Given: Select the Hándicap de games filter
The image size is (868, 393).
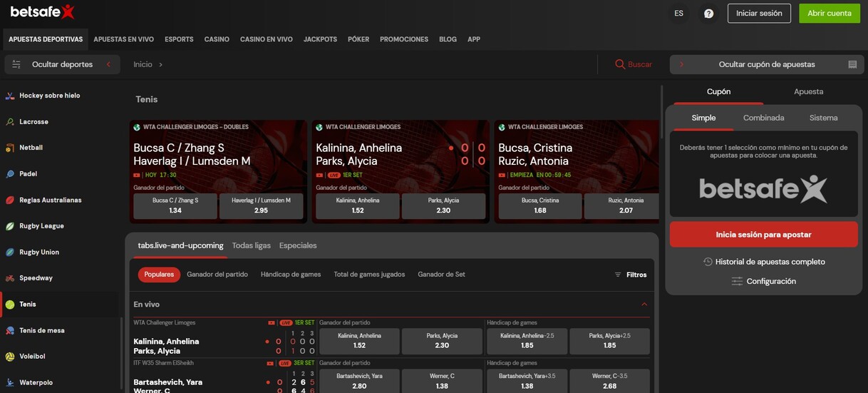Looking at the screenshot, I should pos(291,275).
